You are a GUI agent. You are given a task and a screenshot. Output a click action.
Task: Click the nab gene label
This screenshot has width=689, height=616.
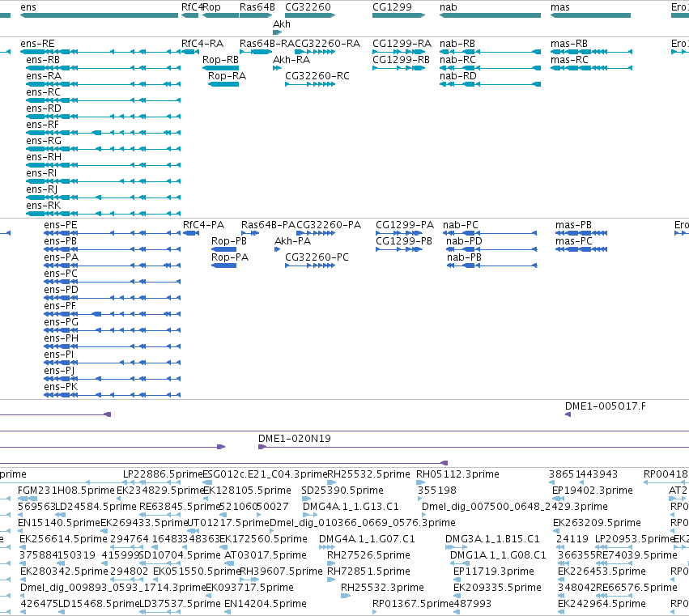449,7
